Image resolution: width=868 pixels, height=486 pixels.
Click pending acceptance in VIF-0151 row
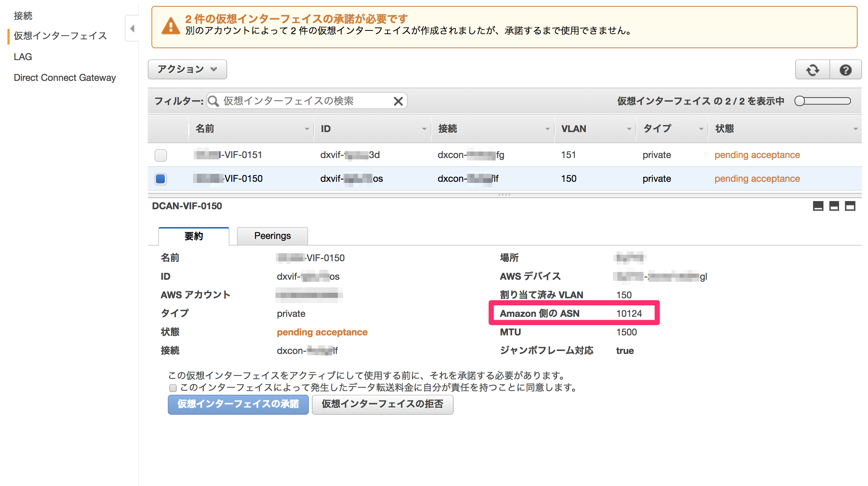point(757,155)
